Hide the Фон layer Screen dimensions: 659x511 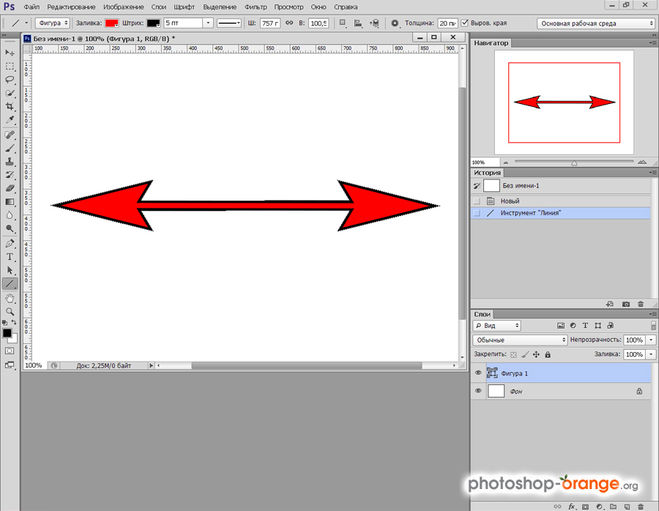pyautogui.click(x=478, y=391)
